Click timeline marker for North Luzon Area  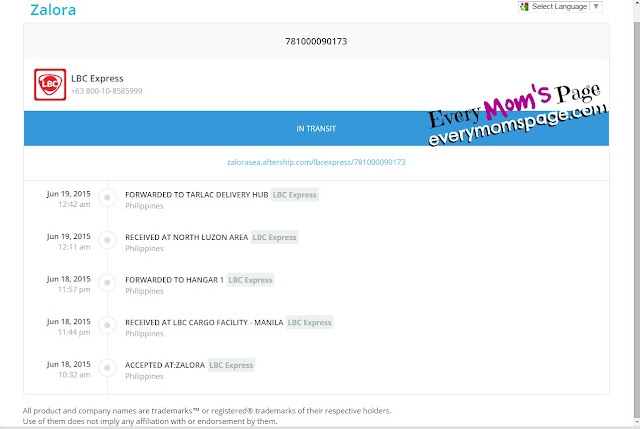pyautogui.click(x=107, y=240)
